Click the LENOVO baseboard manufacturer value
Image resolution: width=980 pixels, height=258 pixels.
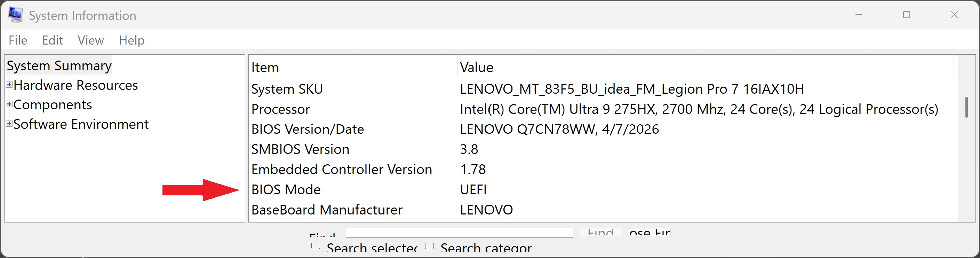click(486, 210)
